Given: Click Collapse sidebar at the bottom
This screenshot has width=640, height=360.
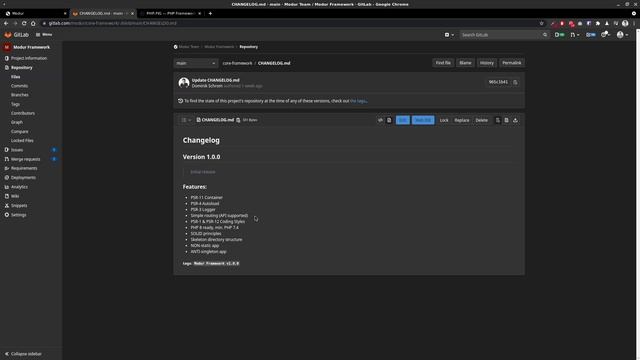Looking at the screenshot, I should point(23,354).
